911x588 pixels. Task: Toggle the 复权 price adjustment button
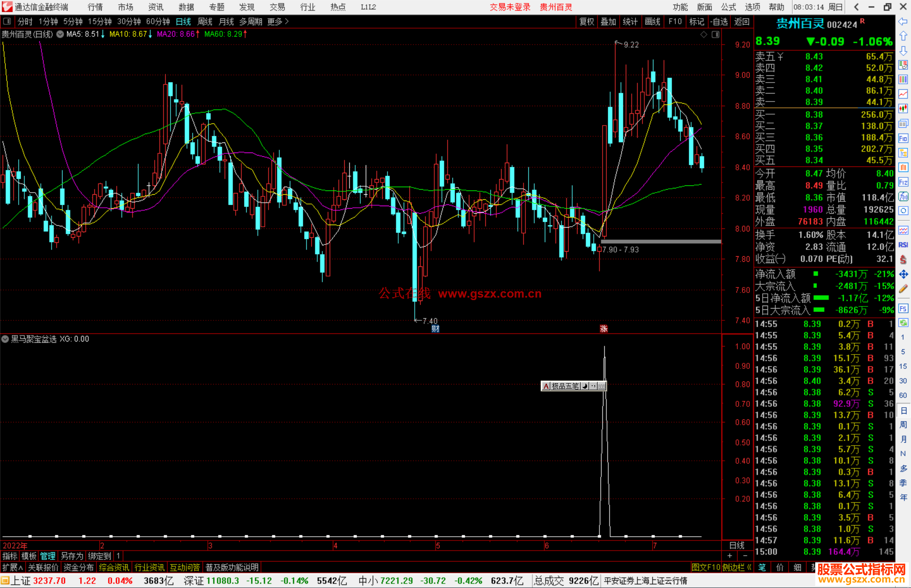pos(587,21)
